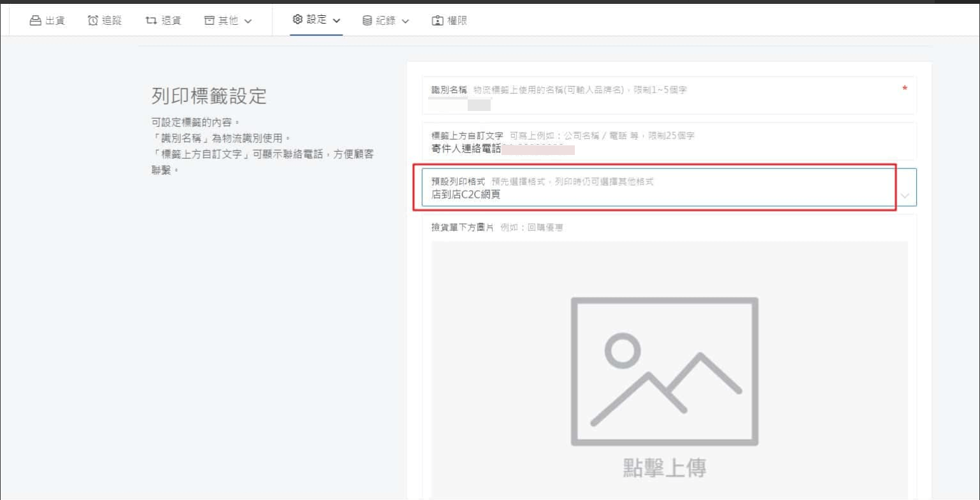The height and width of the screenshot is (500, 980).
Task: Click the 紀錄 records icon
Action: point(367,20)
